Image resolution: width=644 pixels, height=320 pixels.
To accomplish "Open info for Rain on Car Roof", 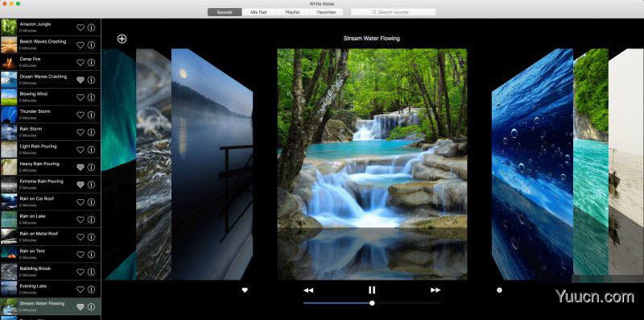I will [x=91, y=202].
